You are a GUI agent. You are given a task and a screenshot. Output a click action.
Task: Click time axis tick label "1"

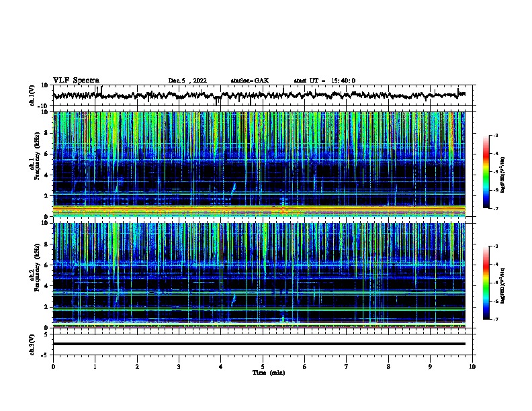[95, 367]
